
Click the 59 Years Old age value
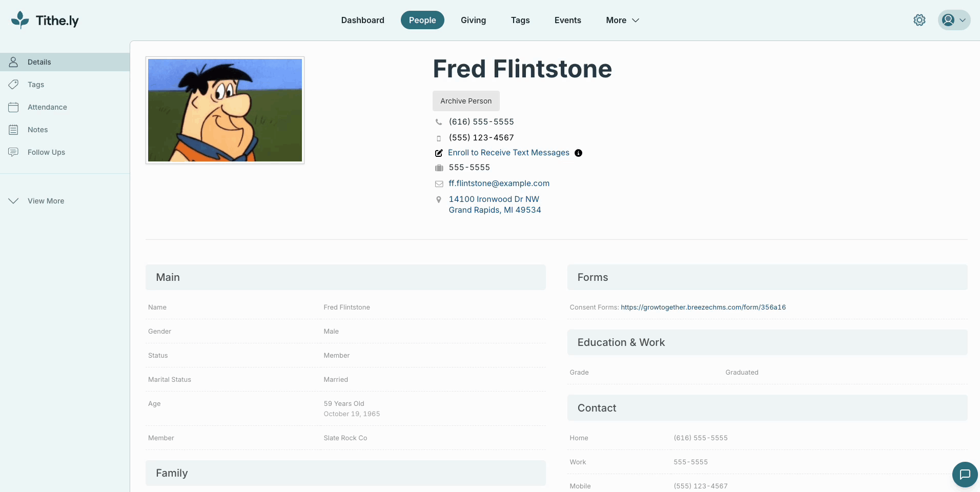coord(344,404)
